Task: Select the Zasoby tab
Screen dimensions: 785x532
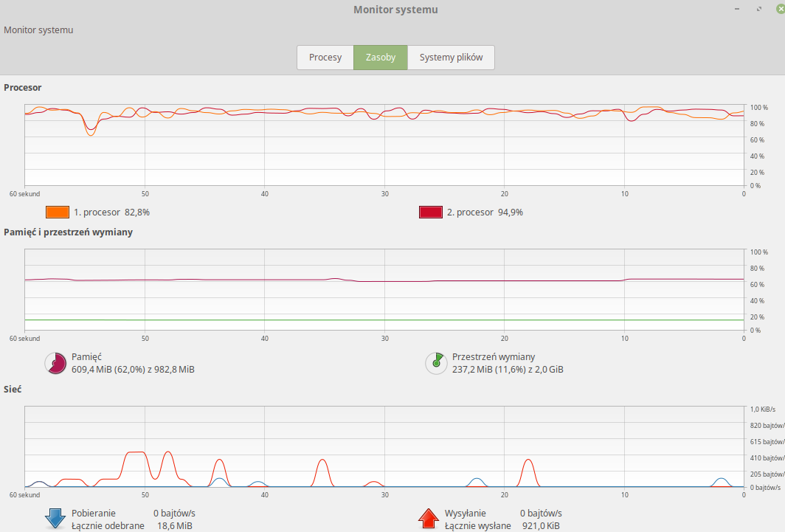Action: tap(380, 58)
